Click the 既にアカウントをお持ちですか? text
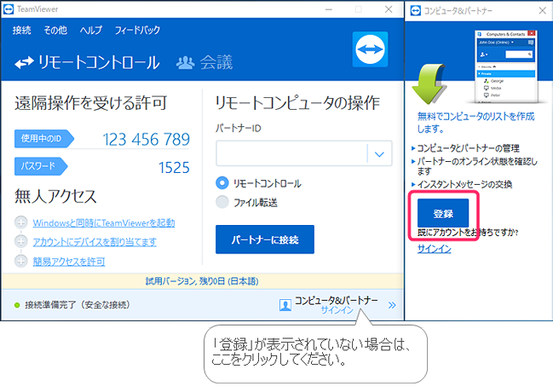553x392 pixels. (468, 233)
